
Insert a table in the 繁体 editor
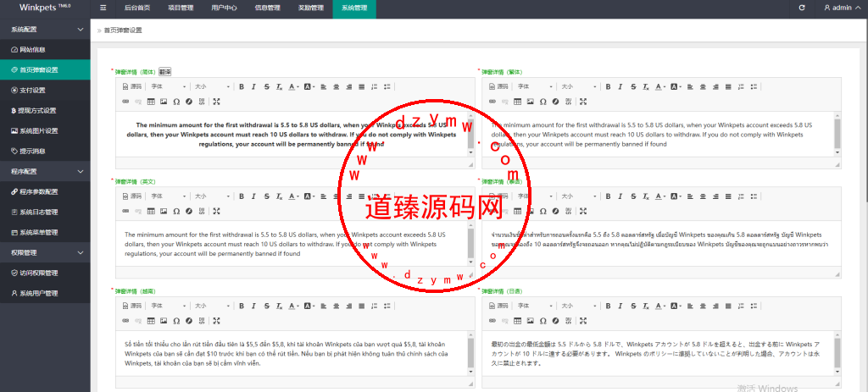[518, 102]
